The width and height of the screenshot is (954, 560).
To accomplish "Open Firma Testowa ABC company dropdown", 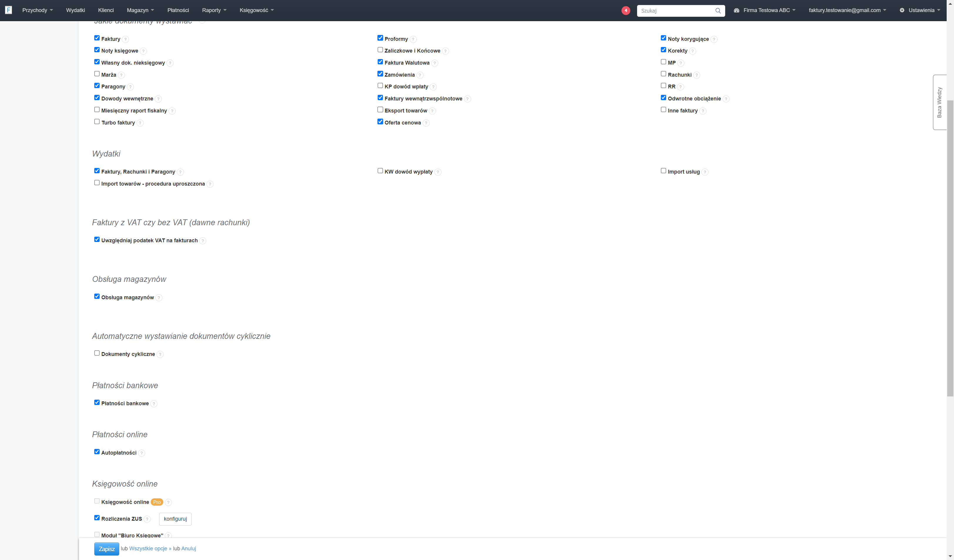I will tap(764, 10).
